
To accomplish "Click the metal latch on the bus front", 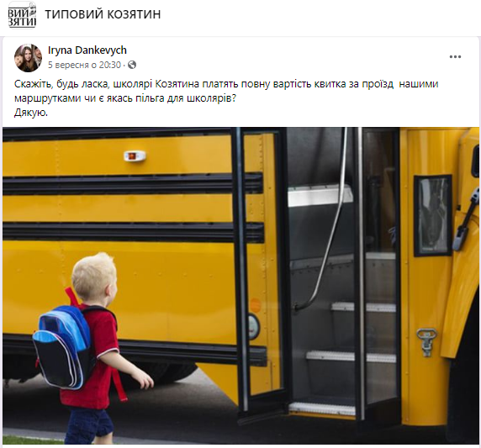I will (x=426, y=342).
